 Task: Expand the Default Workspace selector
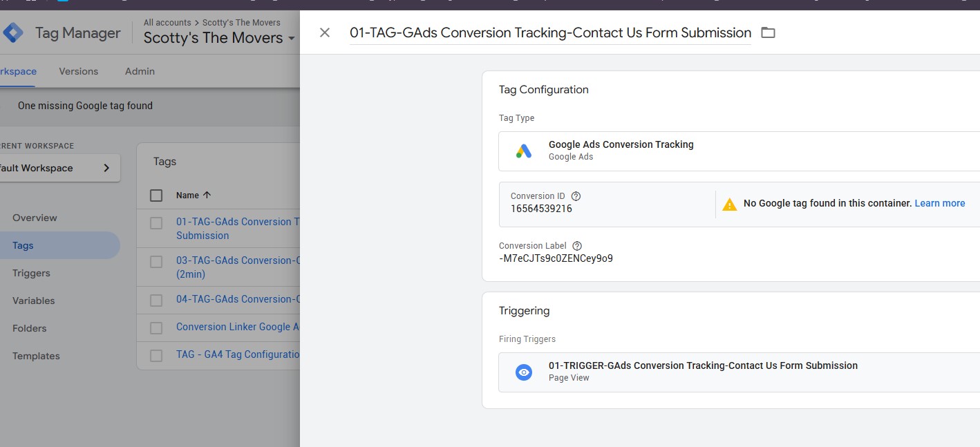point(59,168)
